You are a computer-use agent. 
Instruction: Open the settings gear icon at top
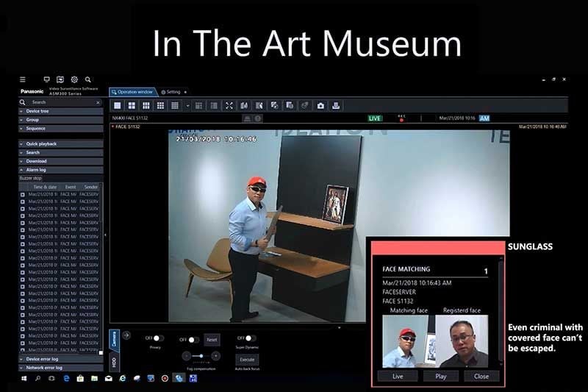point(74,79)
